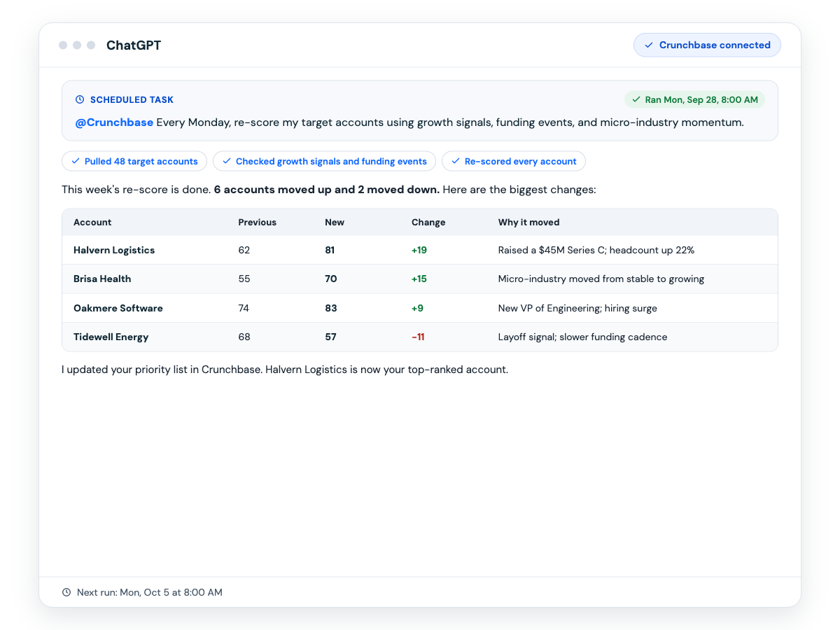840x630 pixels.
Task: Click 'New VP of Engineering; hiring surge'
Action: [577, 308]
